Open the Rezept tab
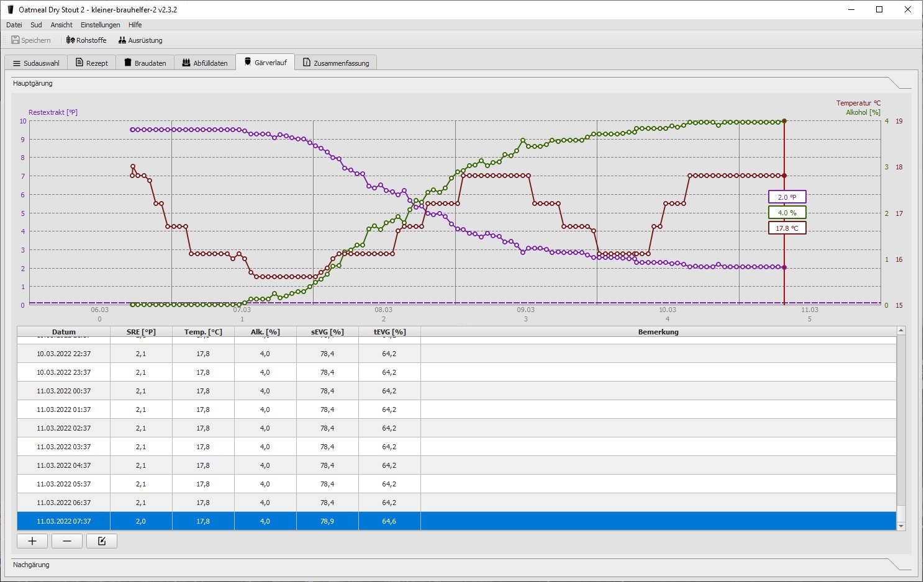The height and width of the screenshot is (582, 924). [92, 63]
